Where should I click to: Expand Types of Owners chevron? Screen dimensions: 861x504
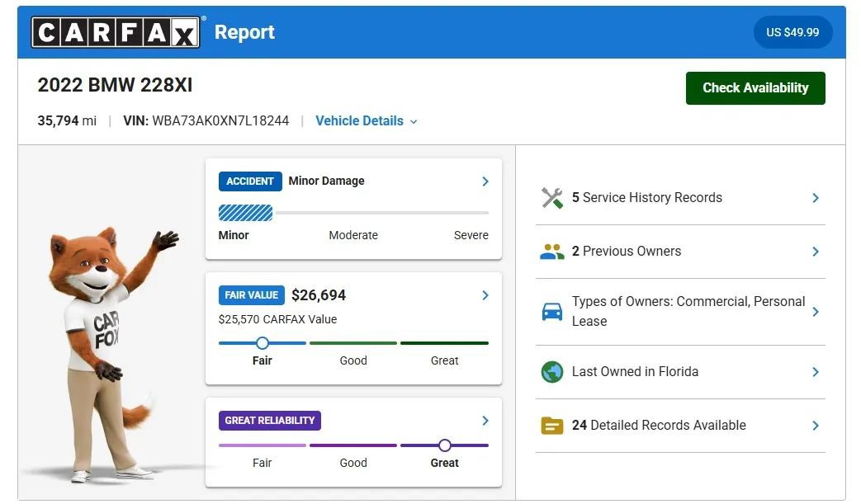[x=816, y=312]
